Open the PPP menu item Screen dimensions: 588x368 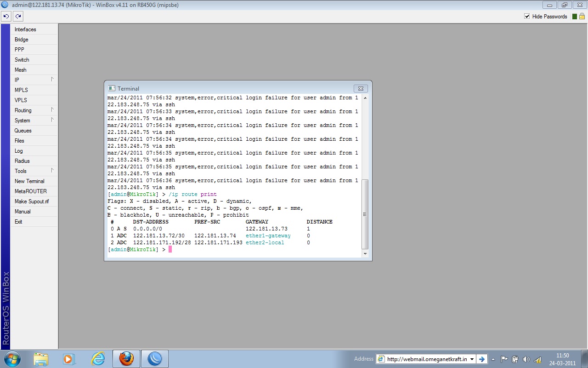click(x=34, y=50)
